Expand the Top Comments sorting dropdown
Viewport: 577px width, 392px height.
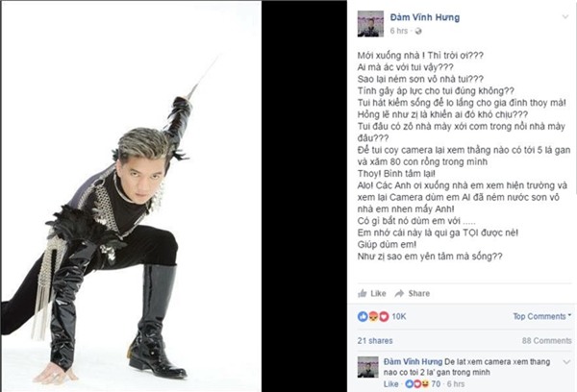tap(542, 316)
